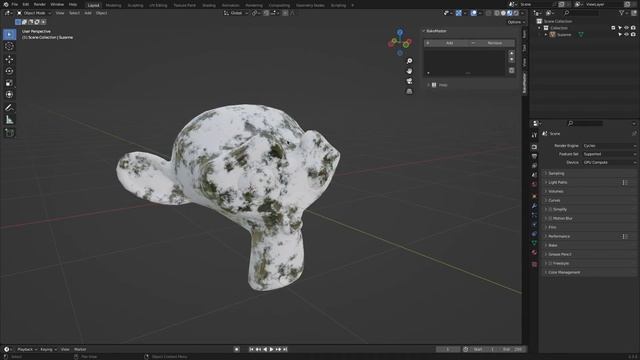Enable the Simplify checkbox
Viewport: 640px width, 360px height.
pos(550,209)
